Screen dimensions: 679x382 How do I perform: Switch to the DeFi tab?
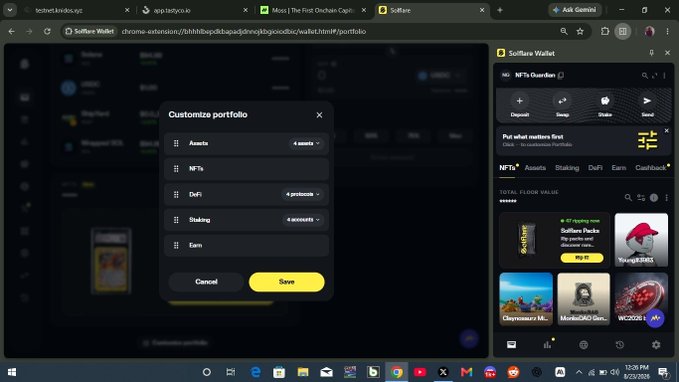(595, 168)
